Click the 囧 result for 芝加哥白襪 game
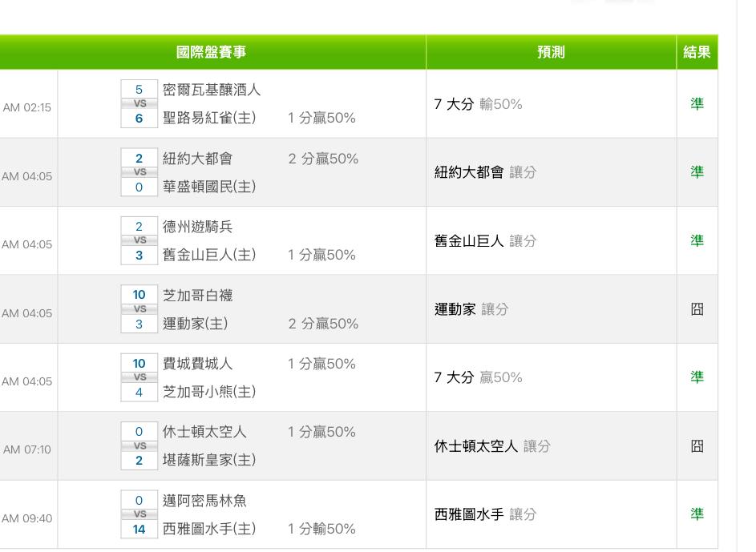The height and width of the screenshot is (552, 756). point(697,309)
